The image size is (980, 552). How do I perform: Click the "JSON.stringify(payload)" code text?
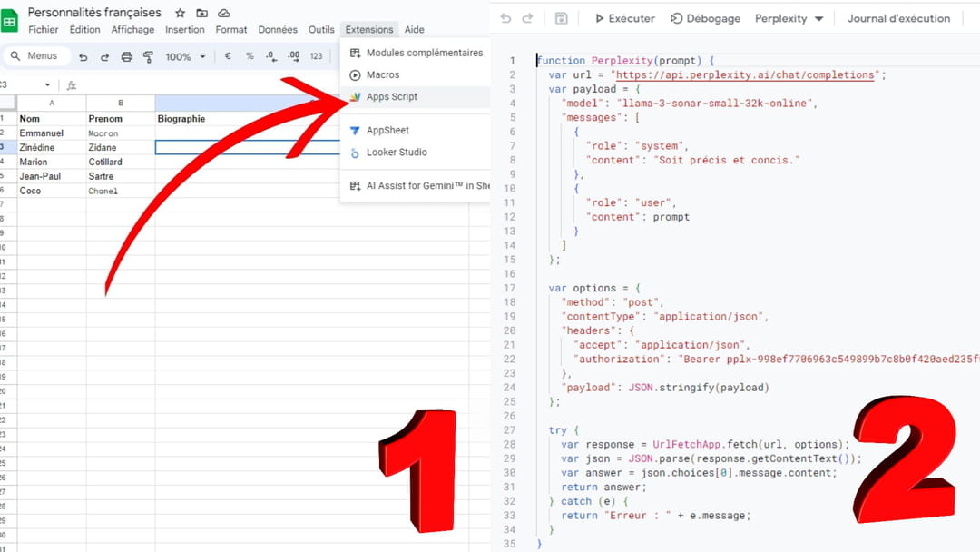[698, 388]
